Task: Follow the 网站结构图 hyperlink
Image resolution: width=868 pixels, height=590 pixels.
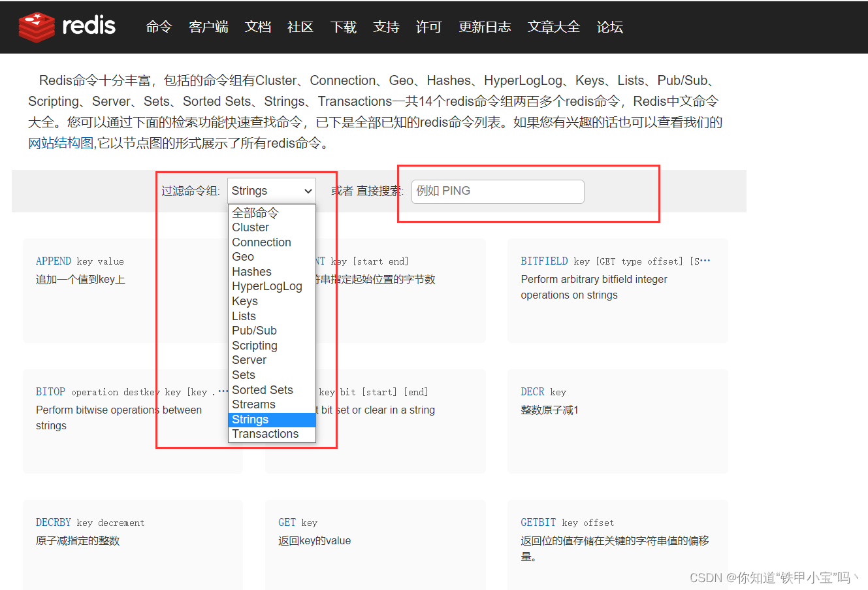Action: pos(61,143)
